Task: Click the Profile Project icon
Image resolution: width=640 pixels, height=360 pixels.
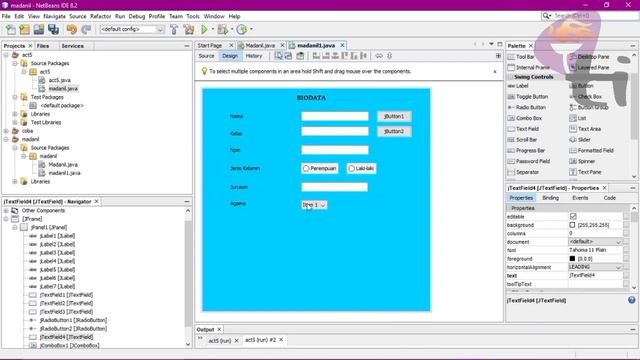Action: click(x=242, y=29)
